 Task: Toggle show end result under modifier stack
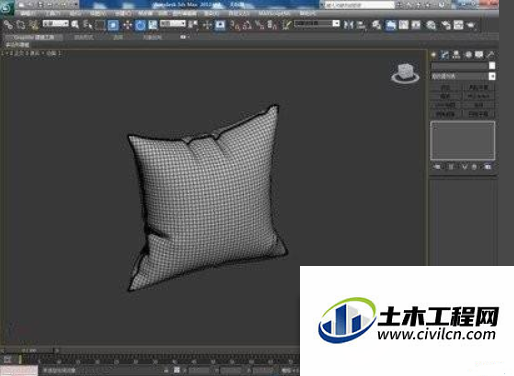click(x=451, y=167)
